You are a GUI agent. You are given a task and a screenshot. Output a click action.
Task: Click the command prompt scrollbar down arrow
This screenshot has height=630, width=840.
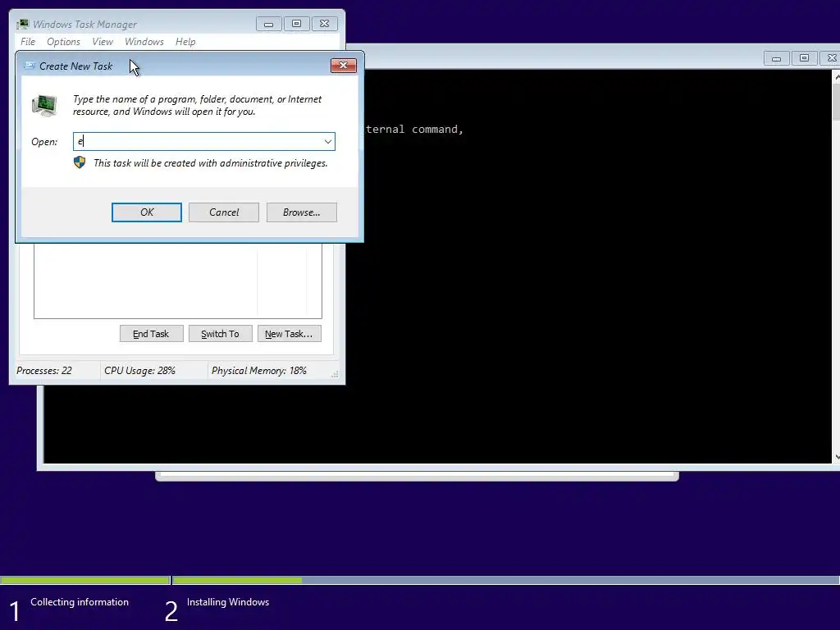pyautogui.click(x=836, y=457)
